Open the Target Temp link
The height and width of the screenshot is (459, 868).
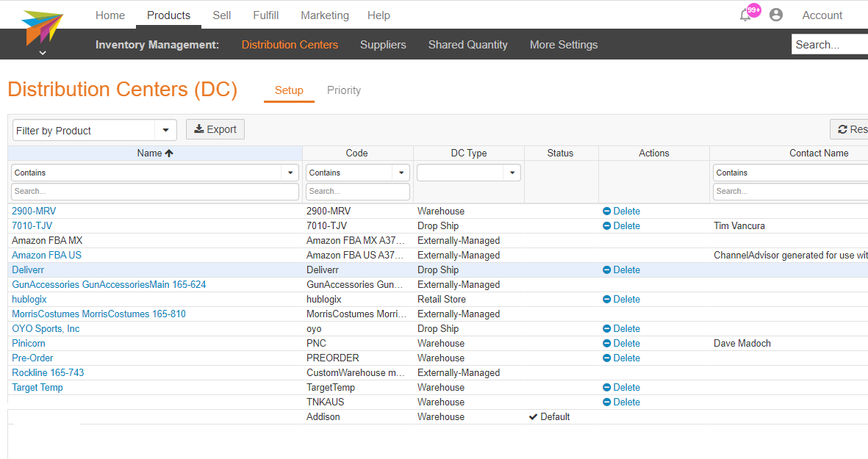pyautogui.click(x=37, y=388)
